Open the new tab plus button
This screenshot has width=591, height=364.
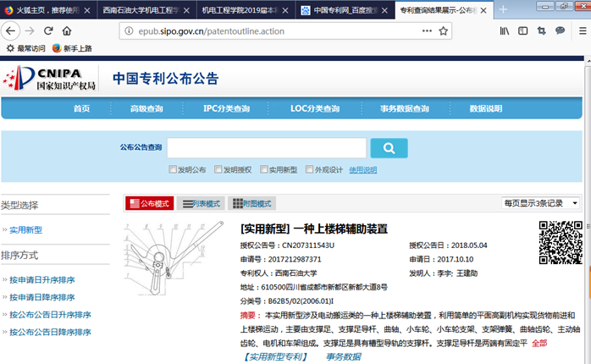502,10
